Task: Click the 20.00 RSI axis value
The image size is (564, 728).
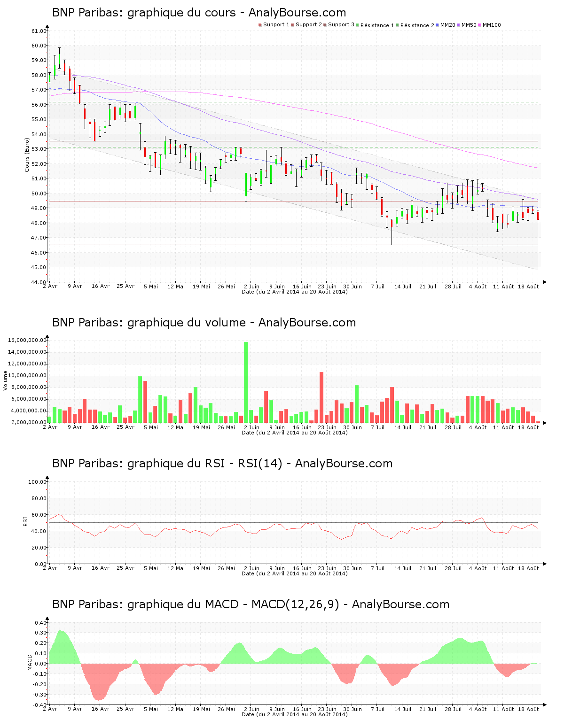Action: coord(39,548)
